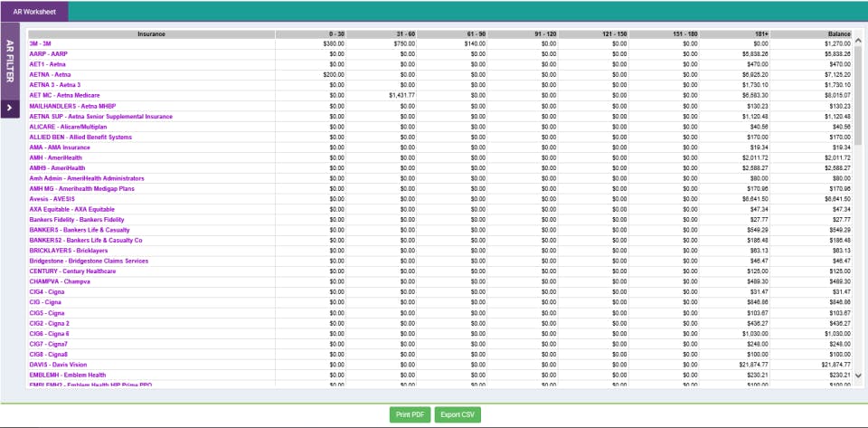Open the AMH9 - AmeriHealth link
The image size is (868, 428).
(x=57, y=167)
